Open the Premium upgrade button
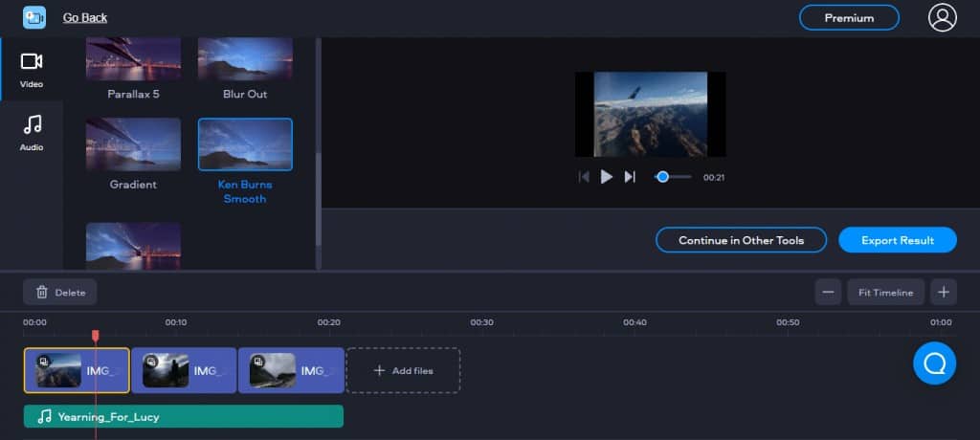 (x=849, y=17)
